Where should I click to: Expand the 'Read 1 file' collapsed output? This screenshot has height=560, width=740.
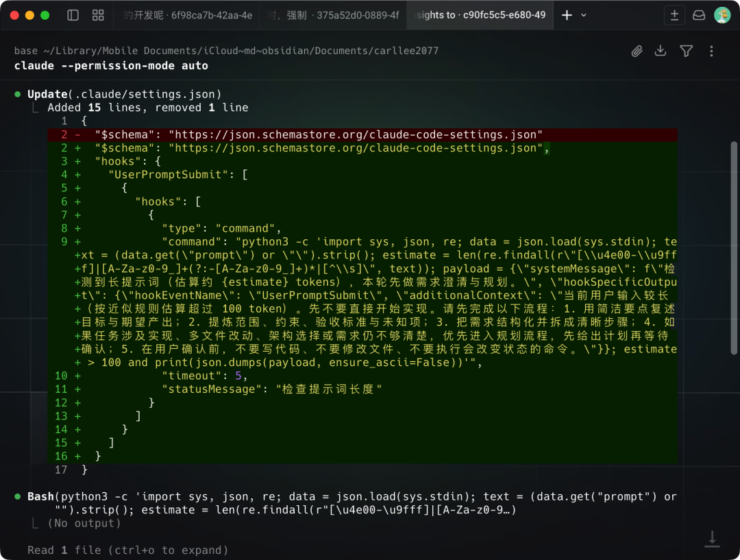point(127,550)
